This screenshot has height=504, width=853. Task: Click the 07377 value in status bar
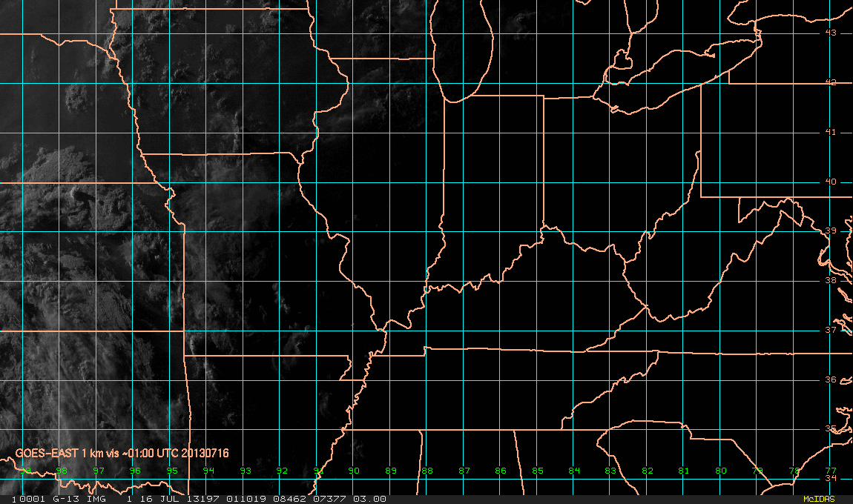(x=330, y=499)
